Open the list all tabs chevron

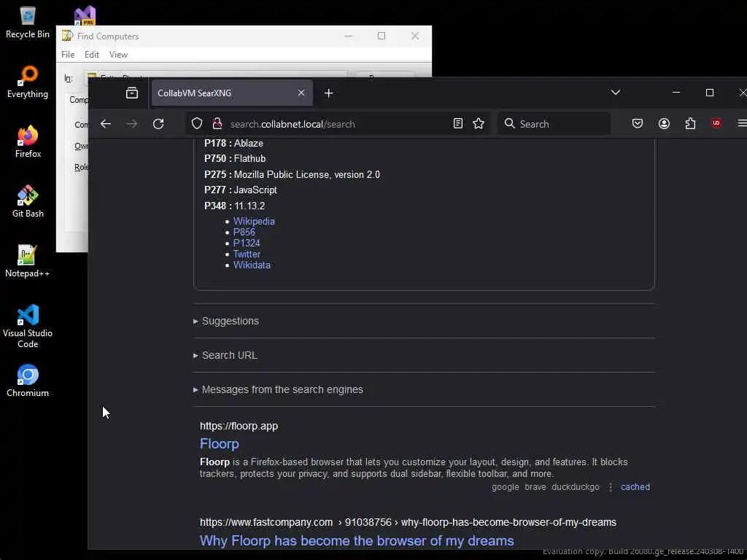tap(616, 93)
